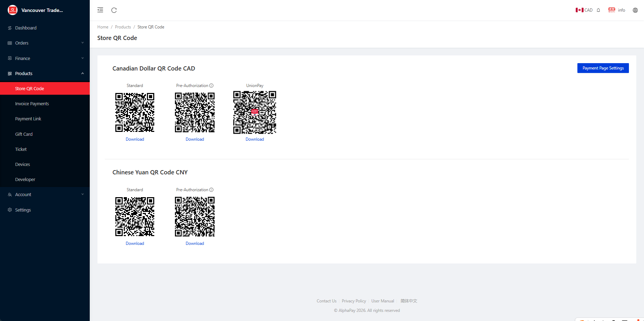Expand the Account sidebar menu

tap(45, 195)
